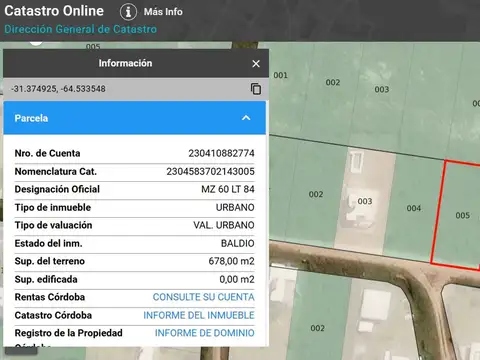Screen dimensions: 480x360
Task: Click the Parcela section title
Action: coord(31,118)
